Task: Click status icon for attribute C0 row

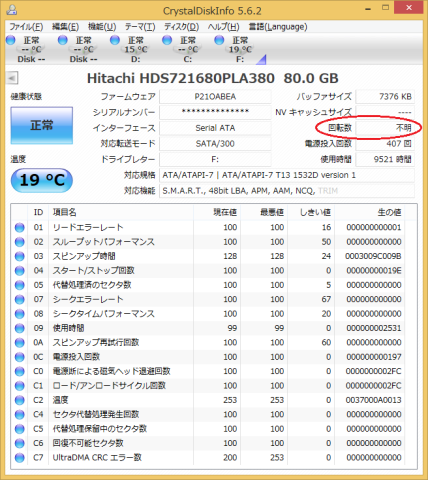Action: coord(20,371)
